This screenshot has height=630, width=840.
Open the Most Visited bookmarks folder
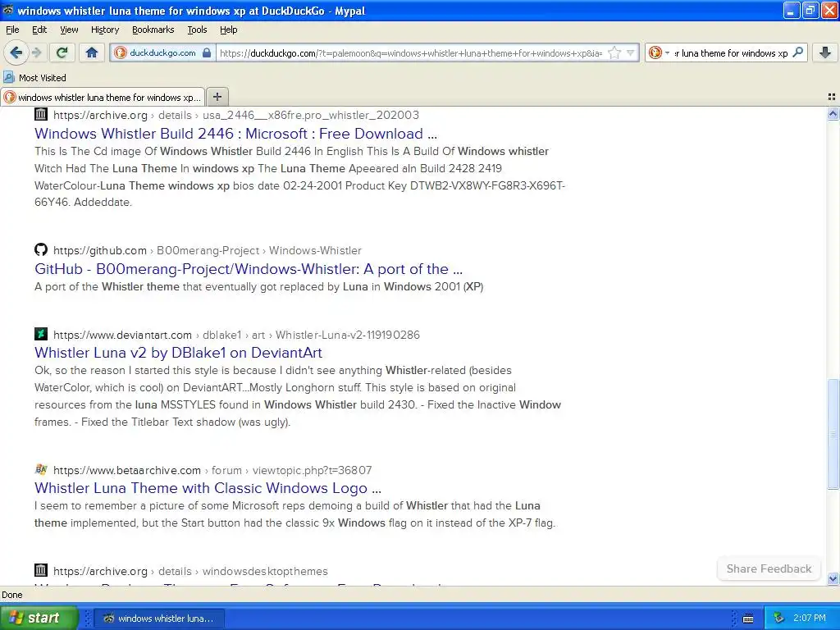34,78
